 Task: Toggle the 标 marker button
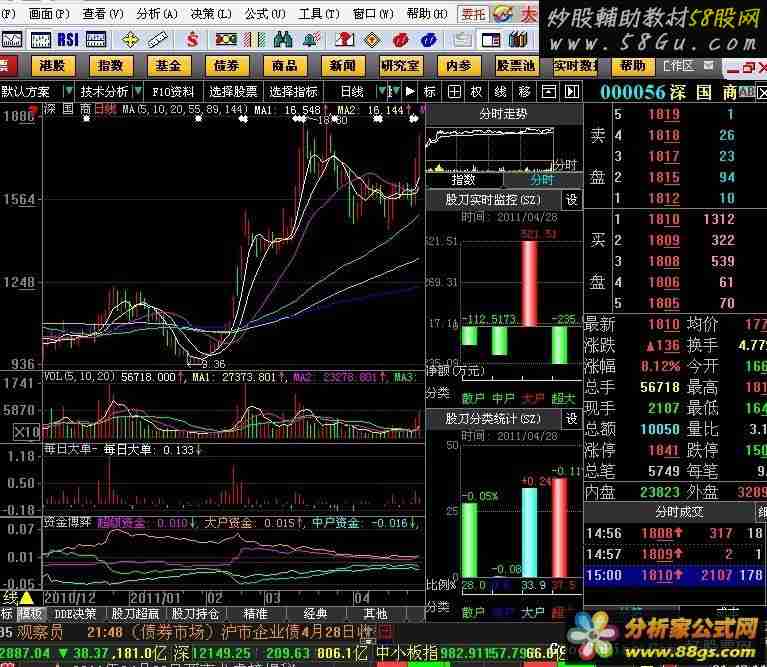429,91
